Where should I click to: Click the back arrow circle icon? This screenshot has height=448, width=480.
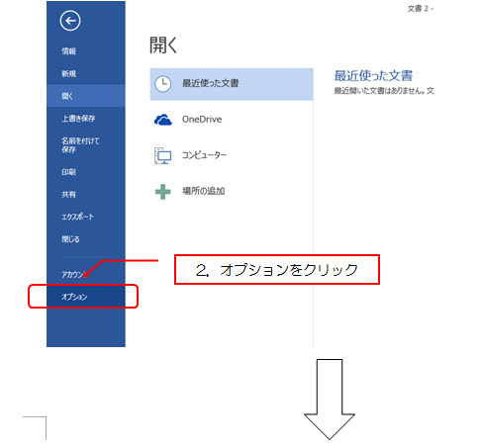[x=70, y=21]
